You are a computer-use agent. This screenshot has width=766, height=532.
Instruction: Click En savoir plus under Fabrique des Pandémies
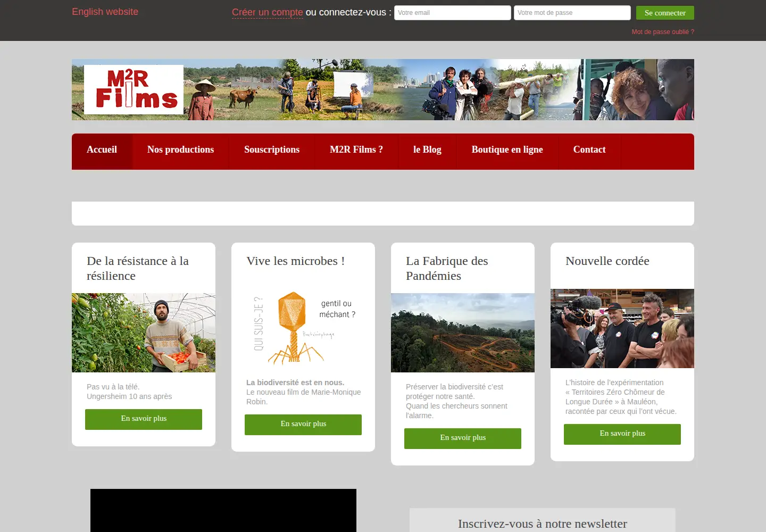pyautogui.click(x=463, y=438)
